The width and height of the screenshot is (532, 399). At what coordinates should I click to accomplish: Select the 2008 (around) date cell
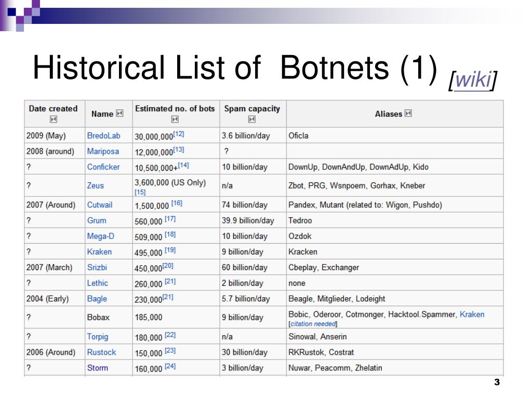(x=55, y=151)
